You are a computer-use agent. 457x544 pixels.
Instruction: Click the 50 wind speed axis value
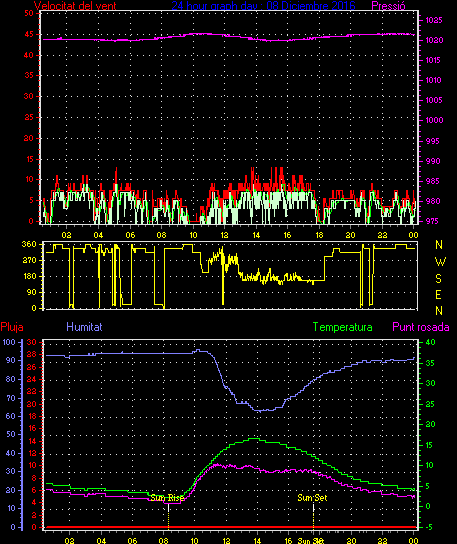click(29, 13)
